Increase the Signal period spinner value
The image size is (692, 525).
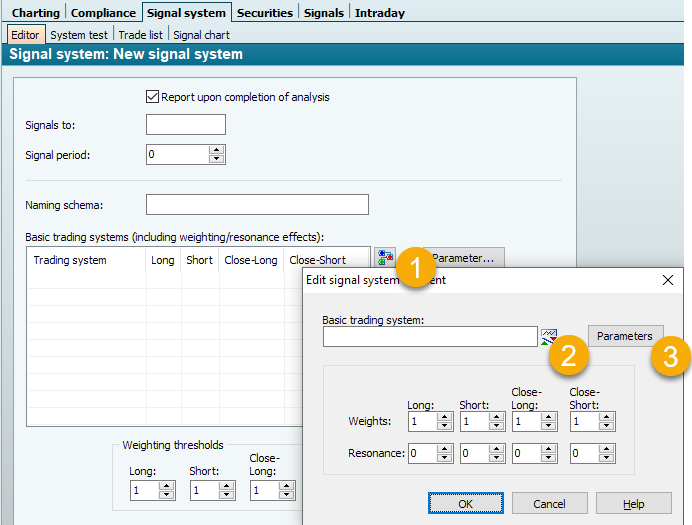coord(217,150)
